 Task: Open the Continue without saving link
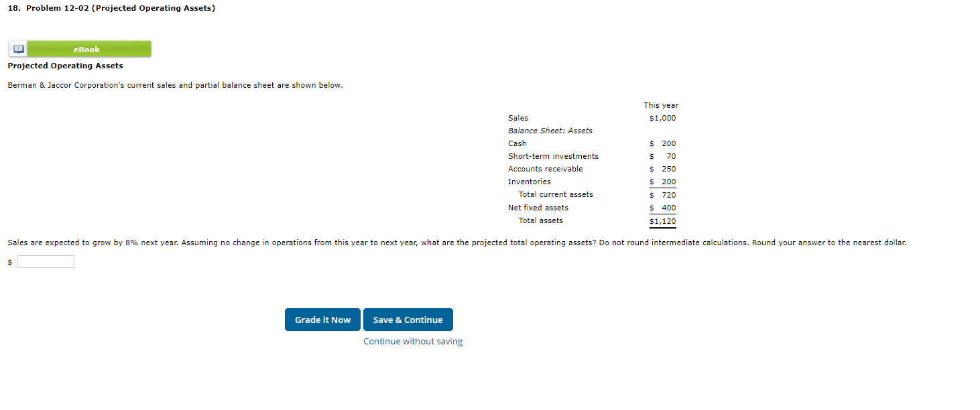point(412,341)
